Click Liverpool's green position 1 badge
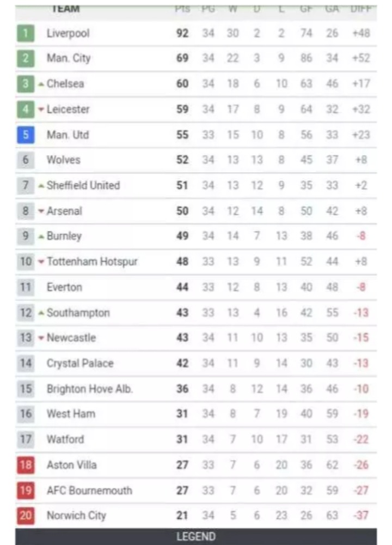 [x=26, y=33]
